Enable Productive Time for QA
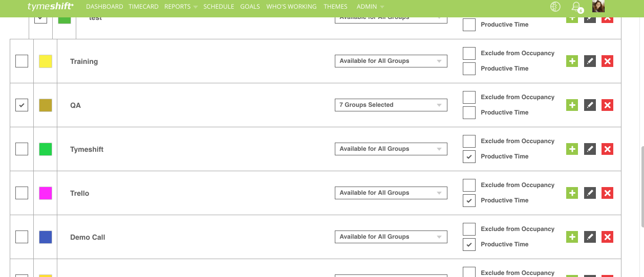The width and height of the screenshot is (644, 277). point(469,112)
